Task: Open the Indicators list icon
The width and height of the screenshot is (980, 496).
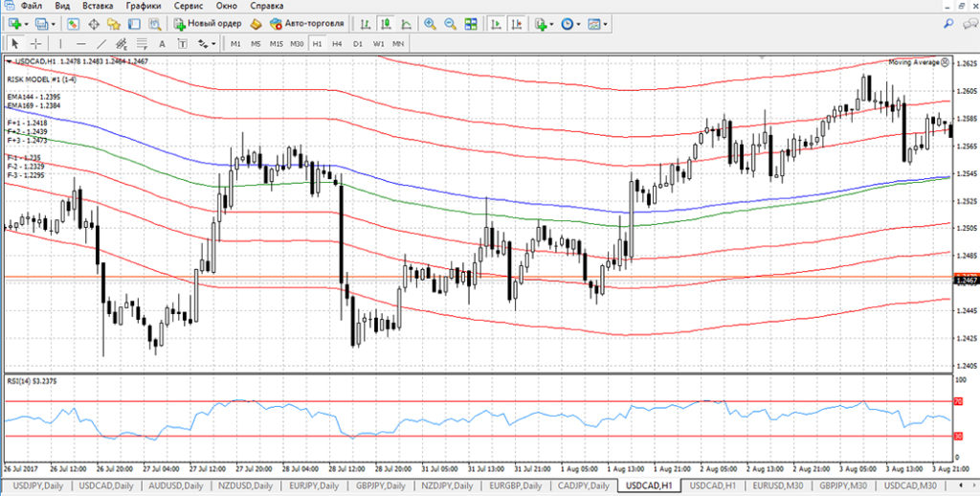Action: [x=542, y=24]
